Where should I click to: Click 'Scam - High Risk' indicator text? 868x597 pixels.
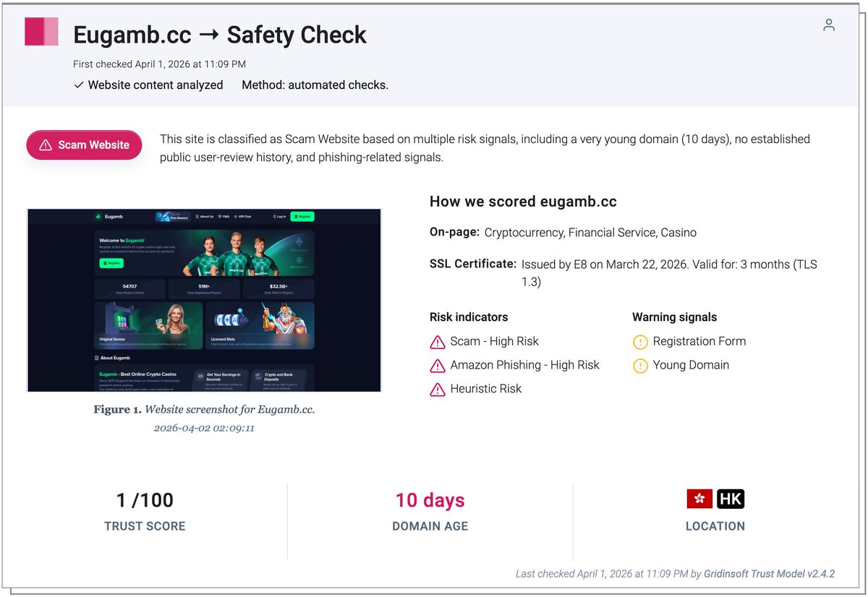pos(494,341)
